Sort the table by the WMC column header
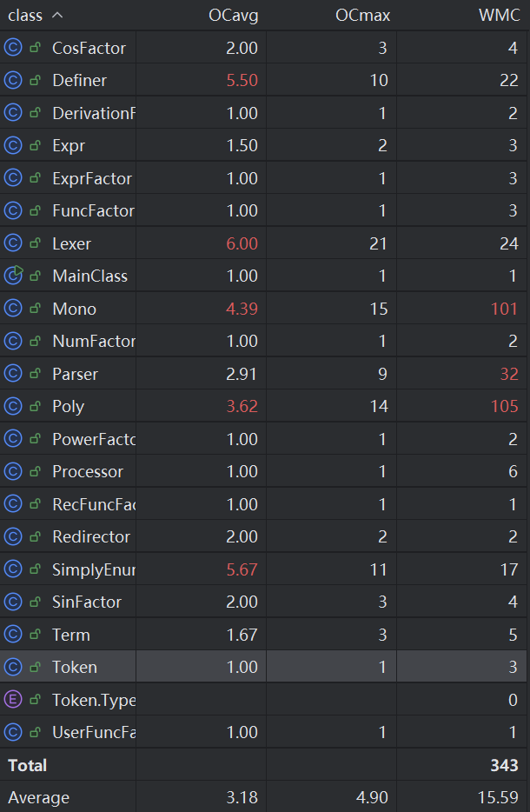 coord(499,16)
